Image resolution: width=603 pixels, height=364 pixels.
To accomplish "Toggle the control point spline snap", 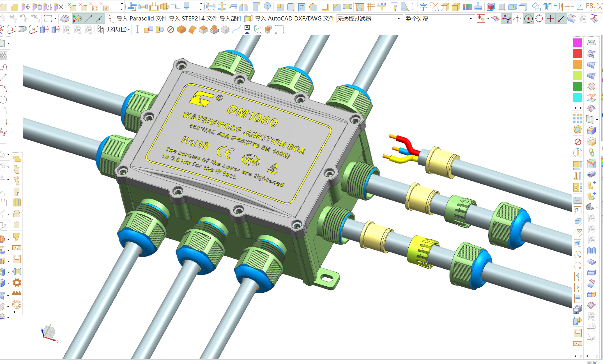I will (x=506, y=19).
